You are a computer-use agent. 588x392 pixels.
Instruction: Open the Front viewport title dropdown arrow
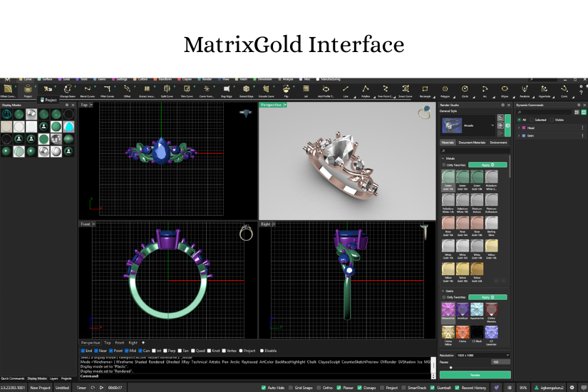click(94, 225)
